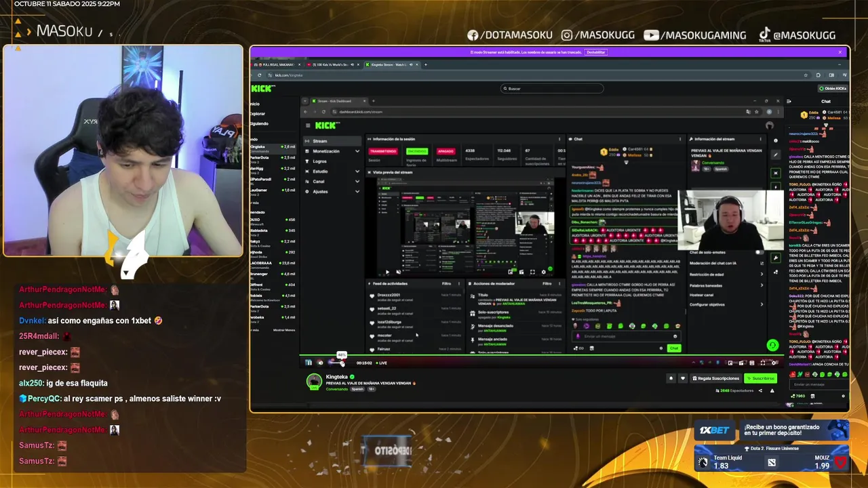Click the LIVE indicator in the player
Screen dimensions: 868x488
coord(382,363)
